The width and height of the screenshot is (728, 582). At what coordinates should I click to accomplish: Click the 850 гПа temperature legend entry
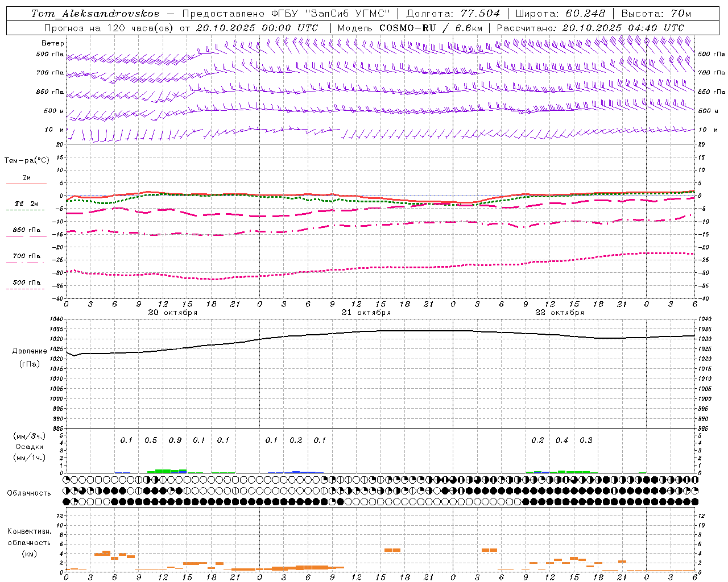[x=27, y=230]
